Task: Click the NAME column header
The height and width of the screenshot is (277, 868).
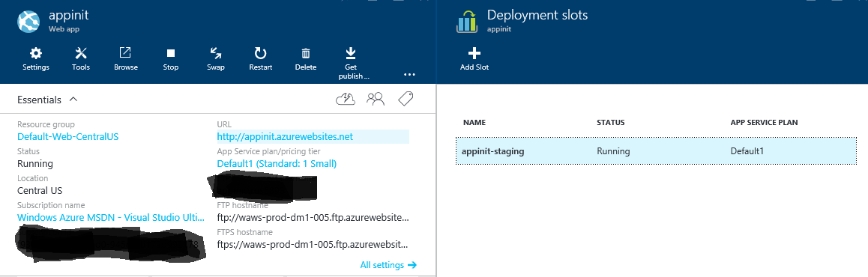Action: pyautogui.click(x=474, y=122)
